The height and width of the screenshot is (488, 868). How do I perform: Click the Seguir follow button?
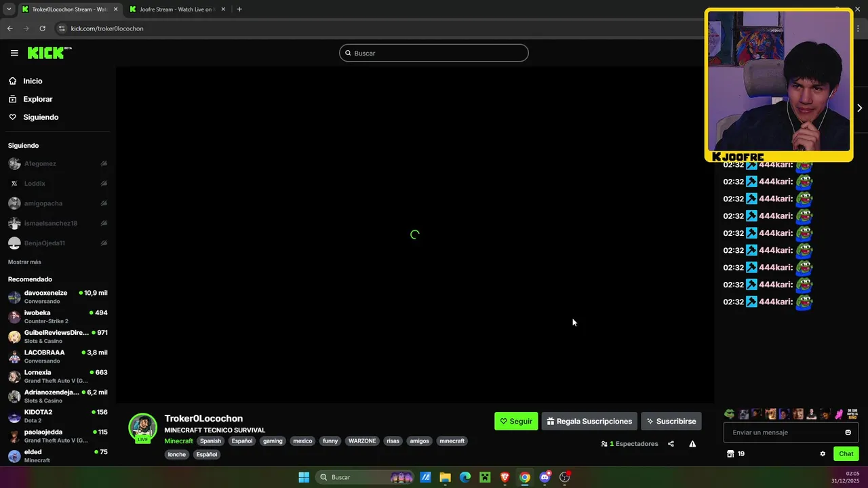click(x=516, y=421)
